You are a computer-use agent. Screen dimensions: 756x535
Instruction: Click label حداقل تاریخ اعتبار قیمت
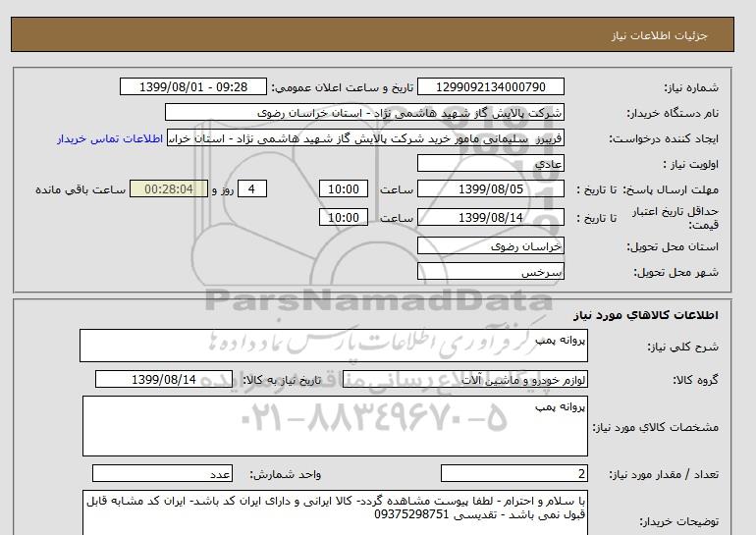675,218
